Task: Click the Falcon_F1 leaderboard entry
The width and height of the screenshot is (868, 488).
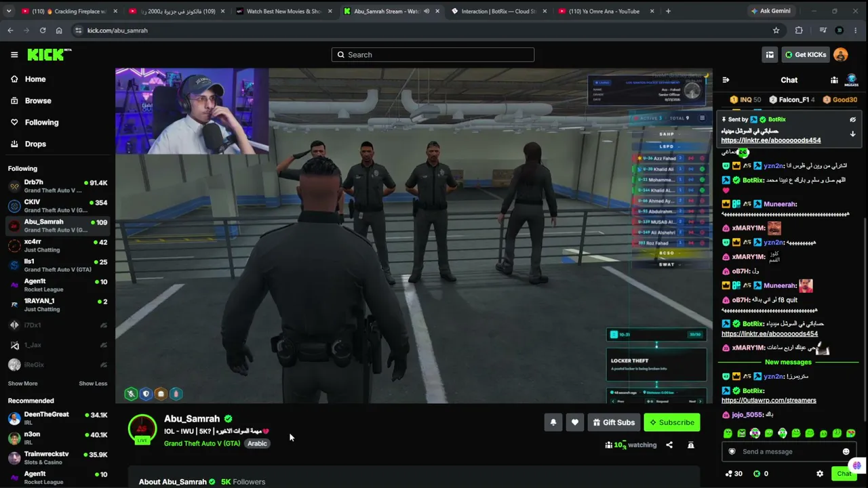Action: coord(792,100)
